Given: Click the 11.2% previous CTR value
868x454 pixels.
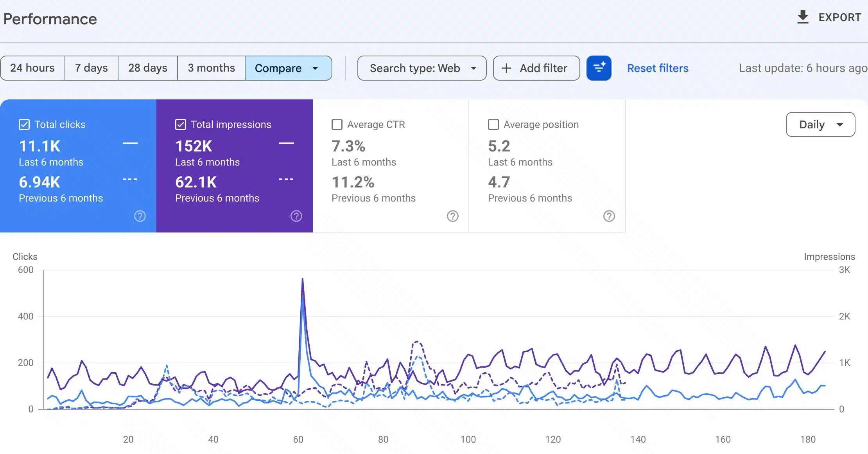Looking at the screenshot, I should click(353, 182).
